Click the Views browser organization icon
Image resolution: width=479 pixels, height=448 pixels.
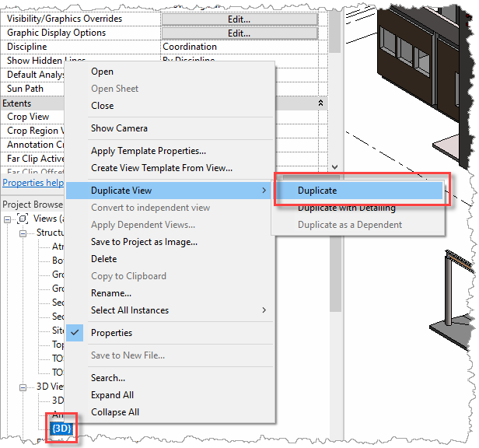click(x=23, y=219)
